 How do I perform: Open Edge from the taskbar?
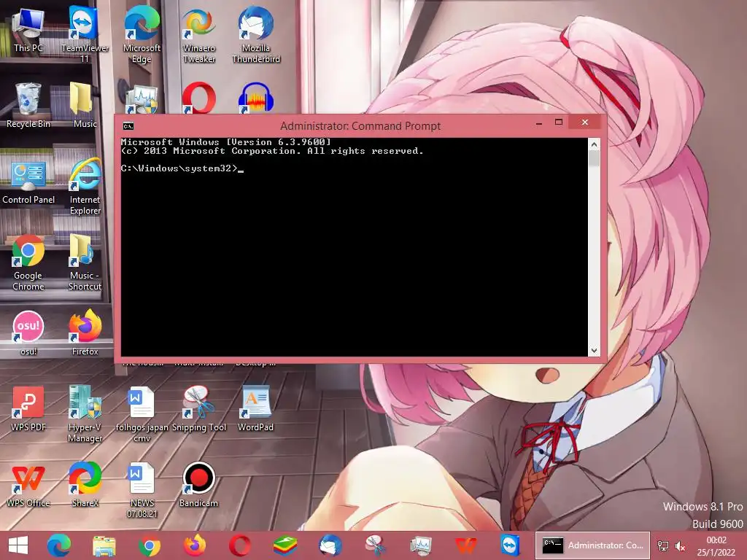(x=59, y=545)
